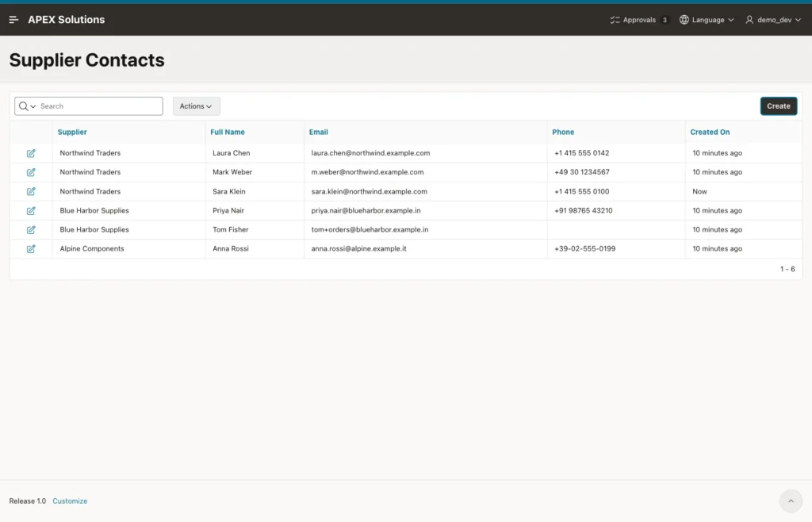Image resolution: width=812 pixels, height=522 pixels.
Task: Click phone number +49 30 1234567
Action: [582, 172]
